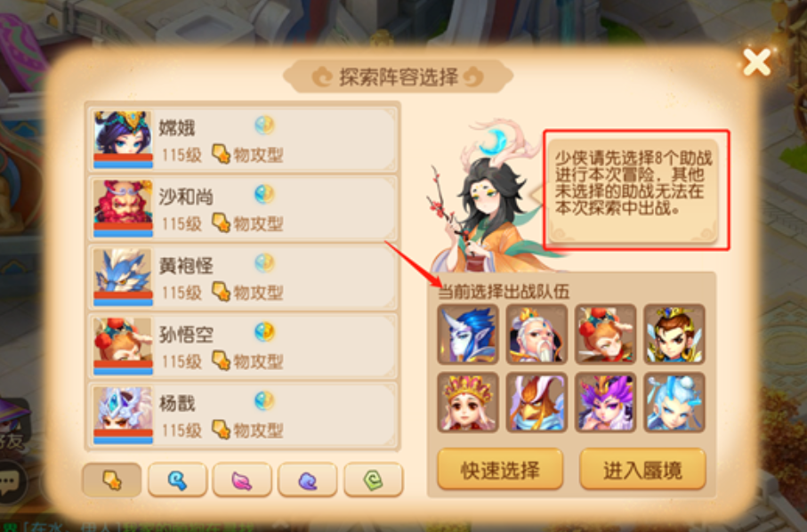Viewport: 807px width, 532px height.
Task: Select the green spiral type filter tab
Action: pos(373,480)
